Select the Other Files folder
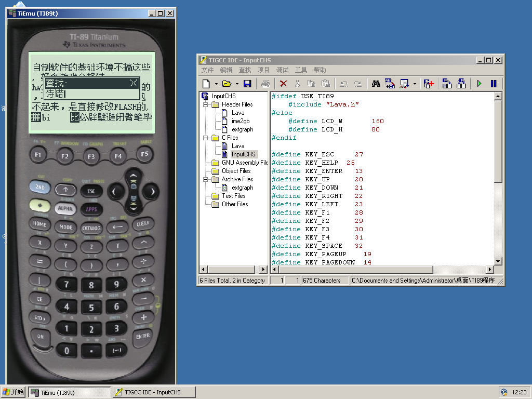 coord(235,204)
